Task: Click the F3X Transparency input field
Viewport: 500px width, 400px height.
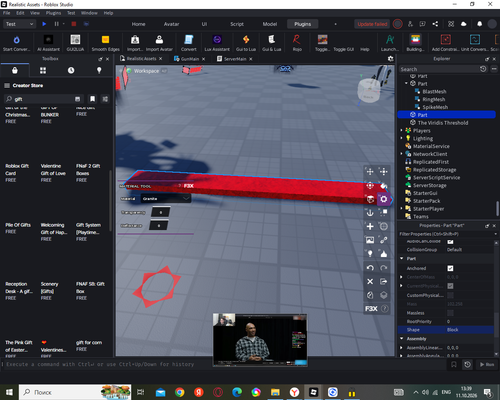Action: tap(161, 212)
